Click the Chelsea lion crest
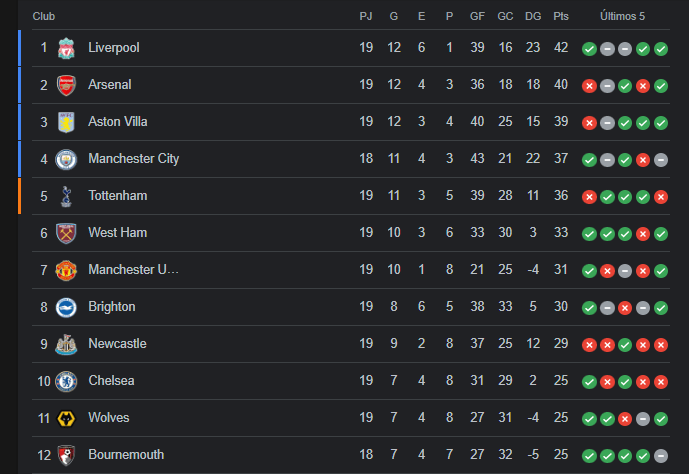 click(x=66, y=381)
